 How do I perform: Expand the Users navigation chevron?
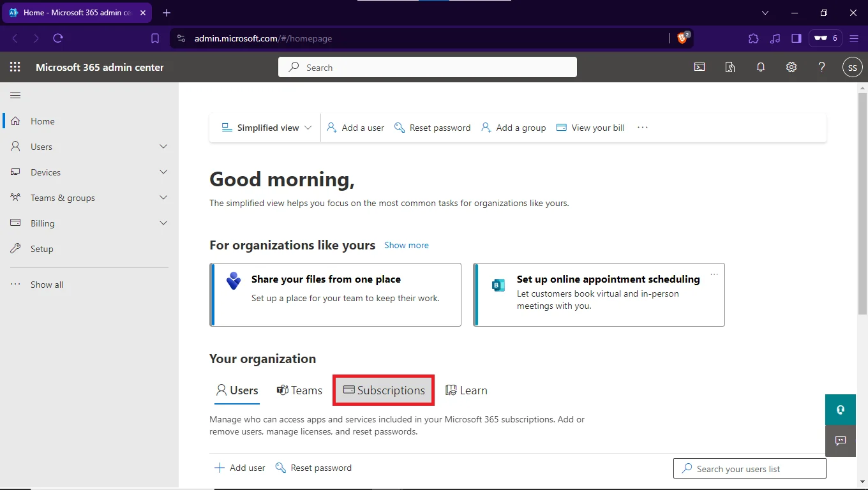[x=163, y=147]
